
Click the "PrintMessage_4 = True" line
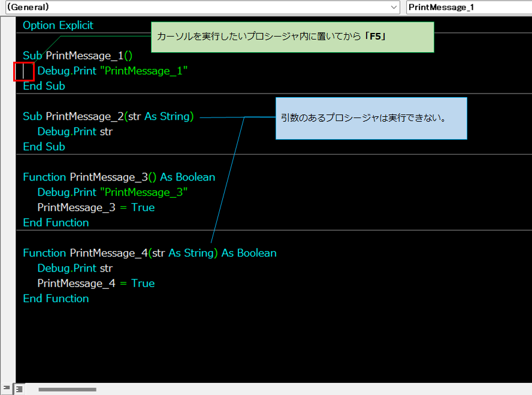point(96,284)
